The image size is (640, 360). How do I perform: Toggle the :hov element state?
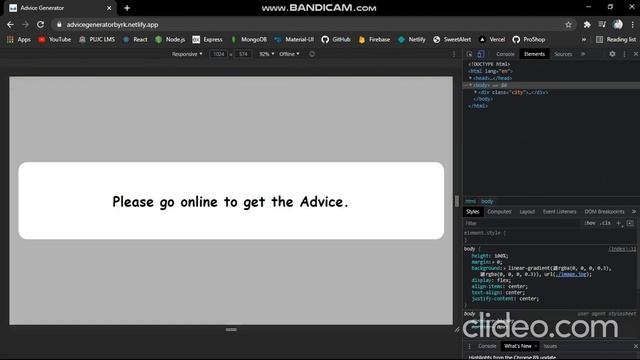point(589,223)
